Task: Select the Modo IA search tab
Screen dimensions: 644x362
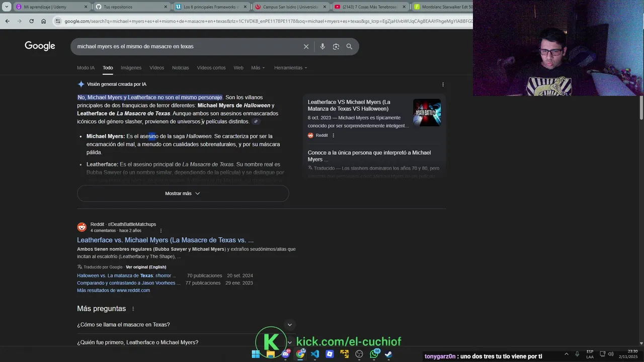Action: (86, 68)
